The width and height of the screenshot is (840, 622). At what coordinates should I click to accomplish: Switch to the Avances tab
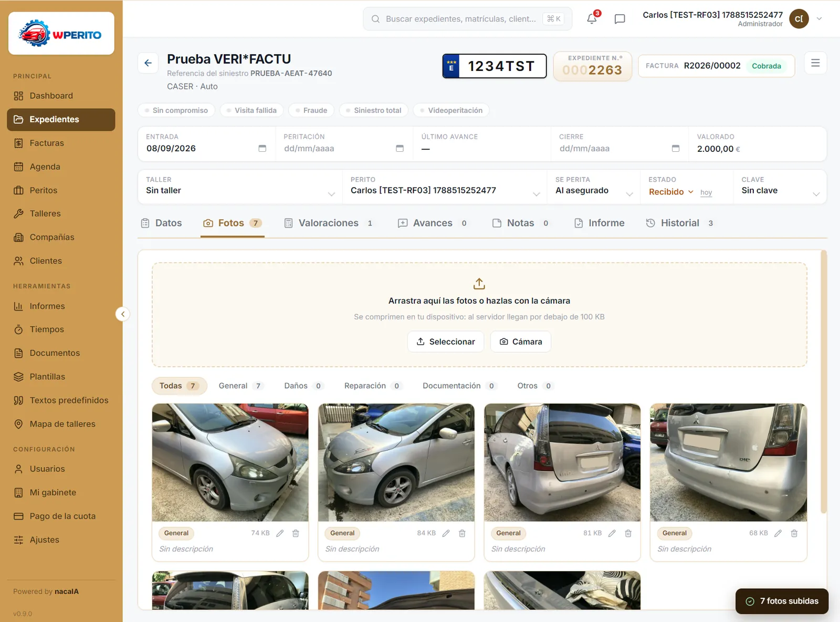(433, 223)
